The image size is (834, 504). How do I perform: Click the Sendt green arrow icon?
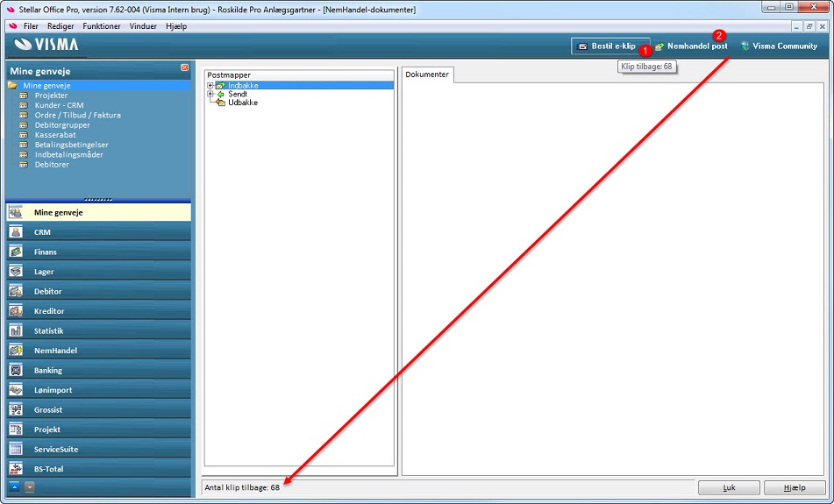pyautogui.click(x=220, y=94)
